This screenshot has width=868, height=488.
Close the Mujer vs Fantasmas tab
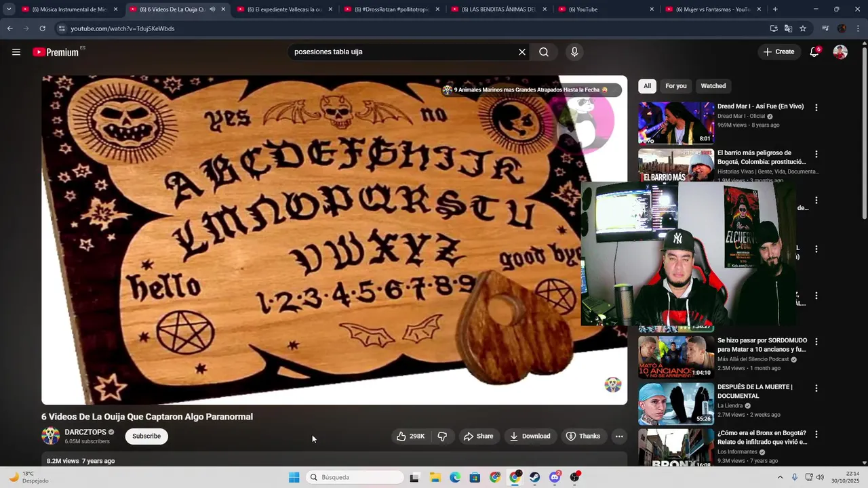(759, 9)
